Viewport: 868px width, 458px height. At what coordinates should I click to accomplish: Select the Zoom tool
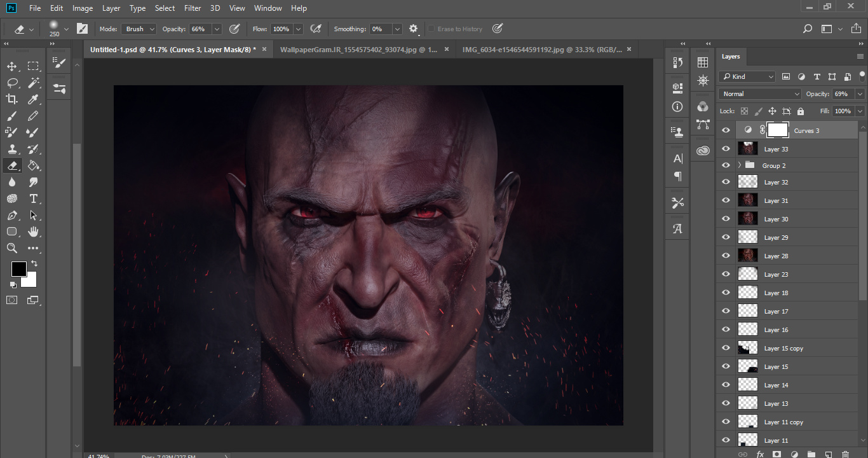pyautogui.click(x=11, y=248)
